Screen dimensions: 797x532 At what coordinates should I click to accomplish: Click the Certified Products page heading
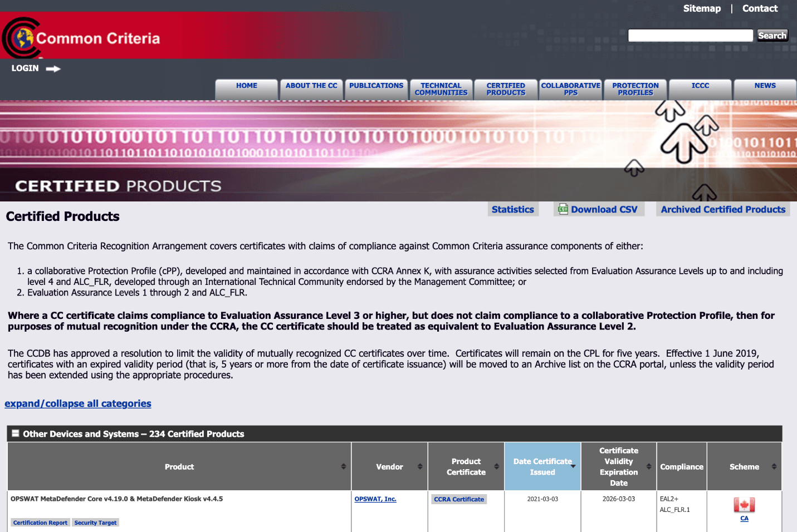pos(63,216)
